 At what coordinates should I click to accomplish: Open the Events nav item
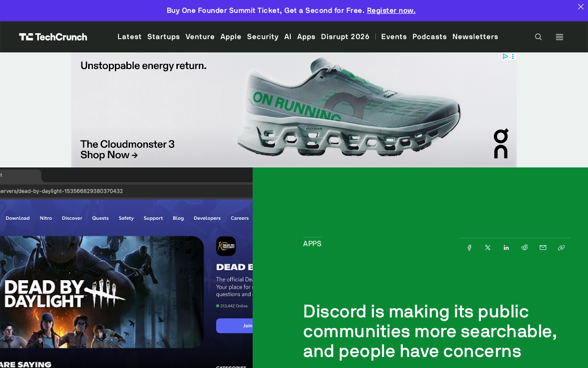tap(394, 37)
